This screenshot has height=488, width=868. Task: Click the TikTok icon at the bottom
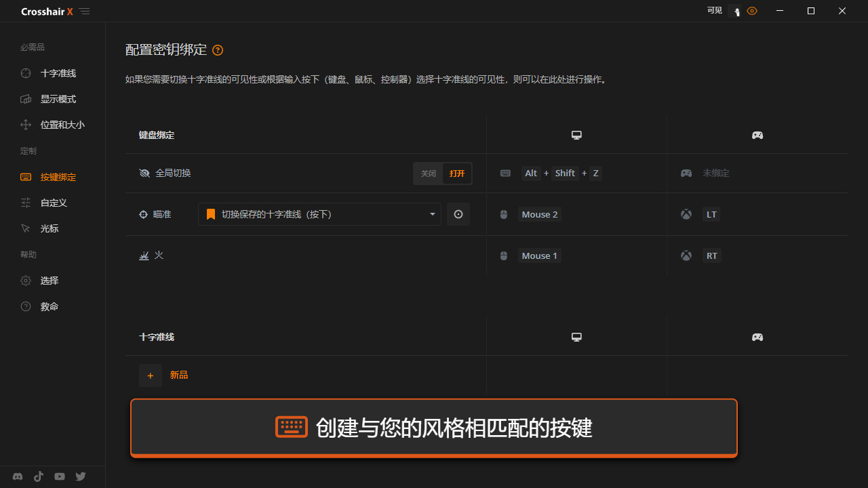click(x=38, y=476)
